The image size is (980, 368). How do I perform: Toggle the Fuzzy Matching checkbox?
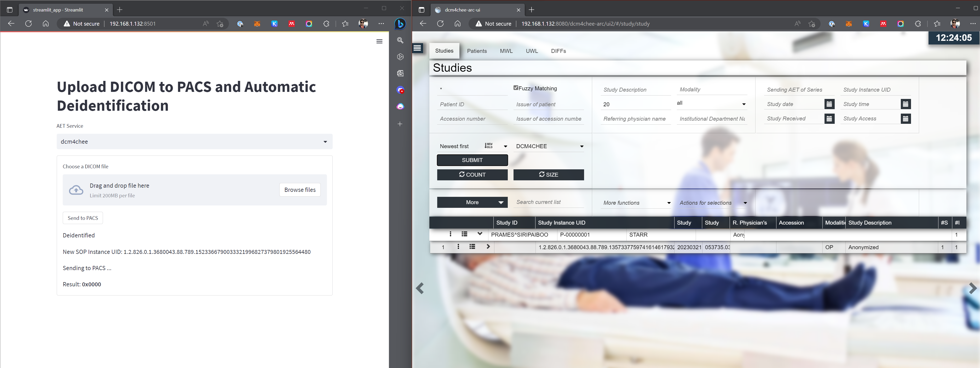coord(516,88)
